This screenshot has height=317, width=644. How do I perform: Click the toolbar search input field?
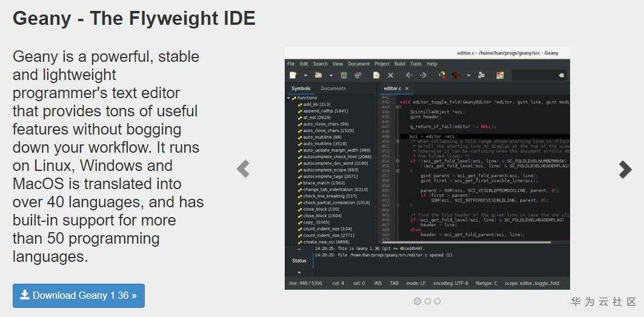click(x=539, y=75)
